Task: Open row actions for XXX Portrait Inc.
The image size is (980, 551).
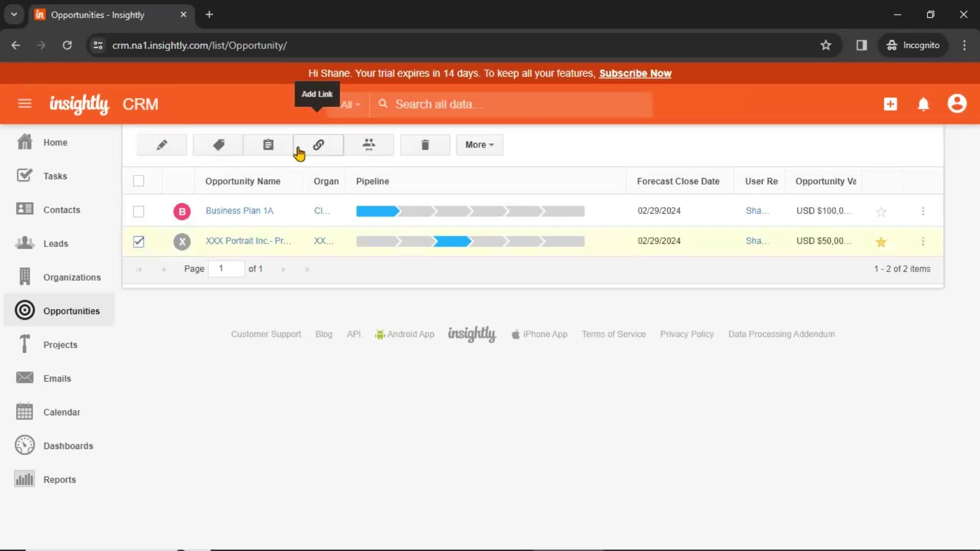Action: 923,241
